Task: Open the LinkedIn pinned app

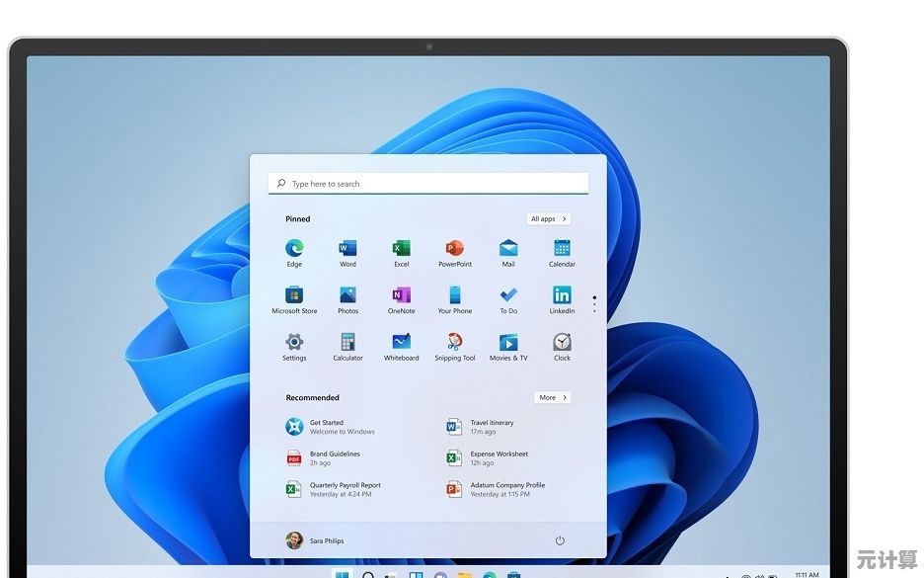Action: point(562,295)
